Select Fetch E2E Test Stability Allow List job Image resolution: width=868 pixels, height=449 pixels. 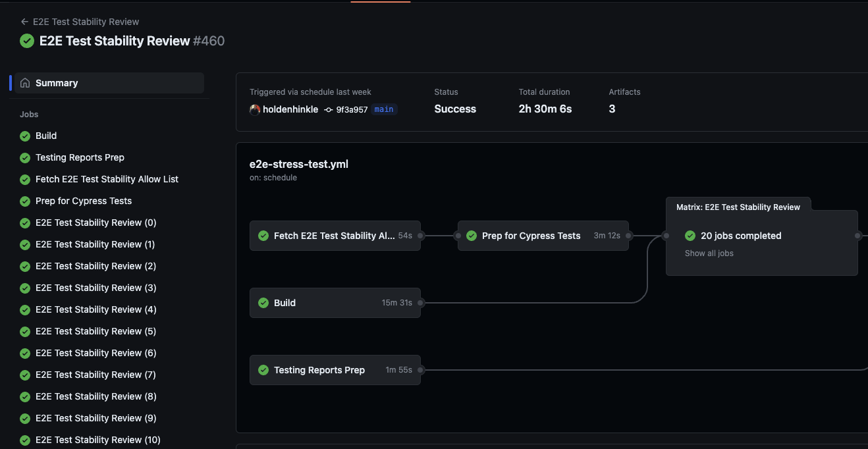click(x=107, y=179)
